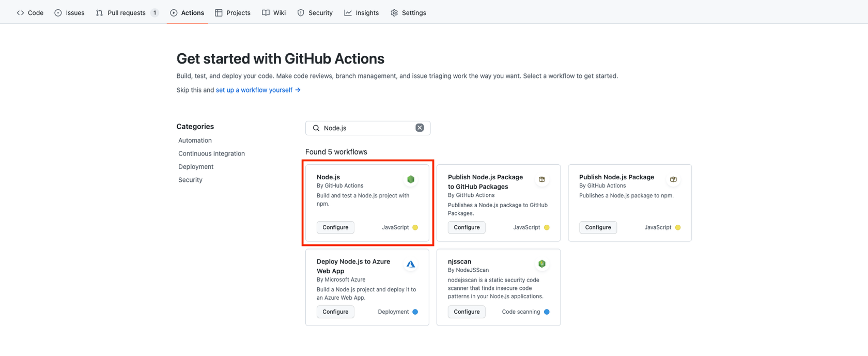The height and width of the screenshot is (356, 868).
Task: Open repository Settings tab
Action: coord(408,13)
